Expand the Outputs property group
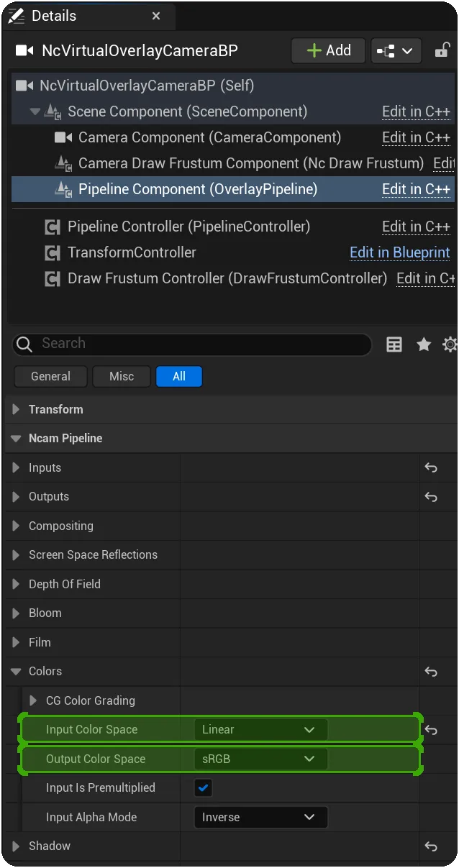Viewport: 459px width, 868px height. point(16,497)
